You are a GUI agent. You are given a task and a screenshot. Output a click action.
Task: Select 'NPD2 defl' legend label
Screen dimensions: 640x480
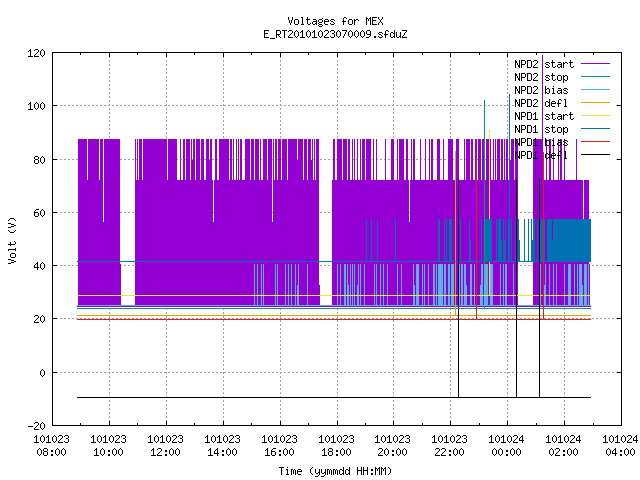(x=541, y=103)
